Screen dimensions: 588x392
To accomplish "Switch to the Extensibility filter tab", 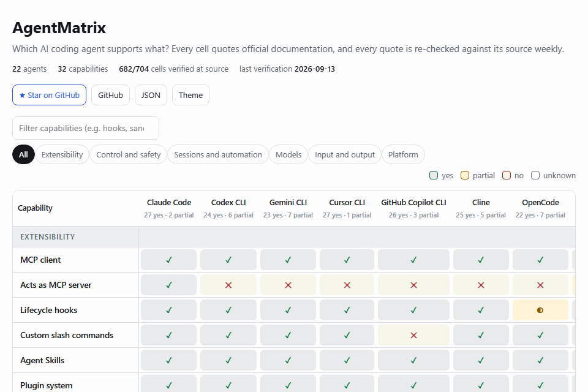I will click(62, 154).
